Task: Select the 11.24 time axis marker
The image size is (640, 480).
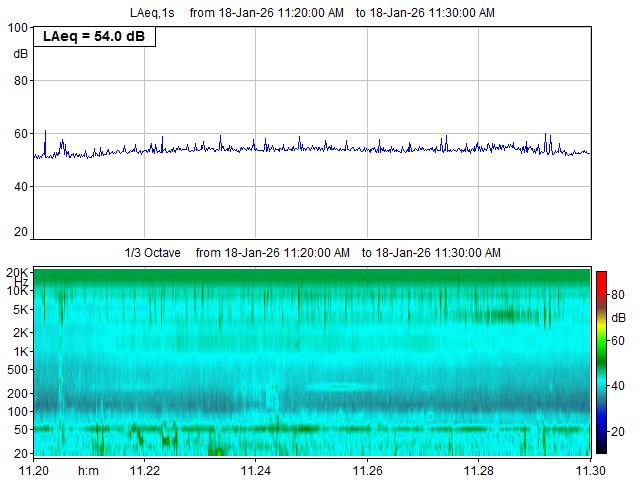Action: point(257,469)
